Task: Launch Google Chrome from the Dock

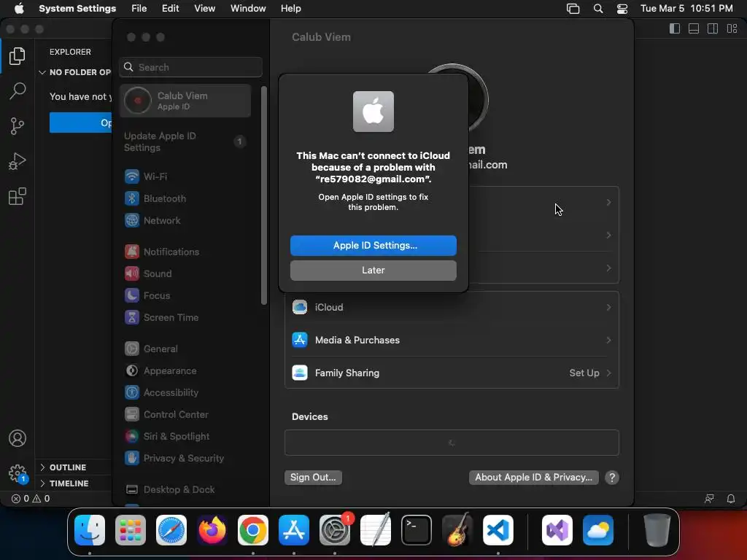Action: (x=253, y=530)
